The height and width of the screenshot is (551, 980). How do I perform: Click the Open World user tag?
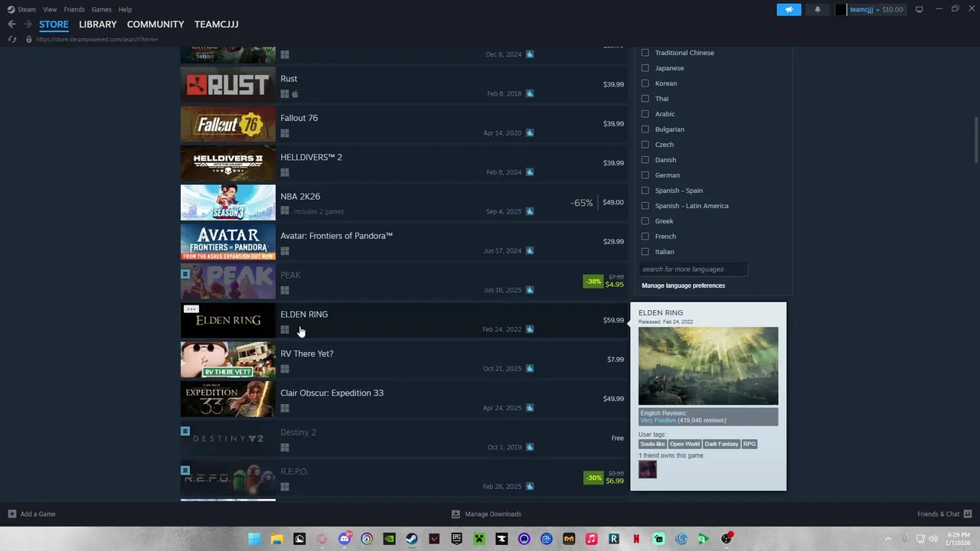(684, 444)
